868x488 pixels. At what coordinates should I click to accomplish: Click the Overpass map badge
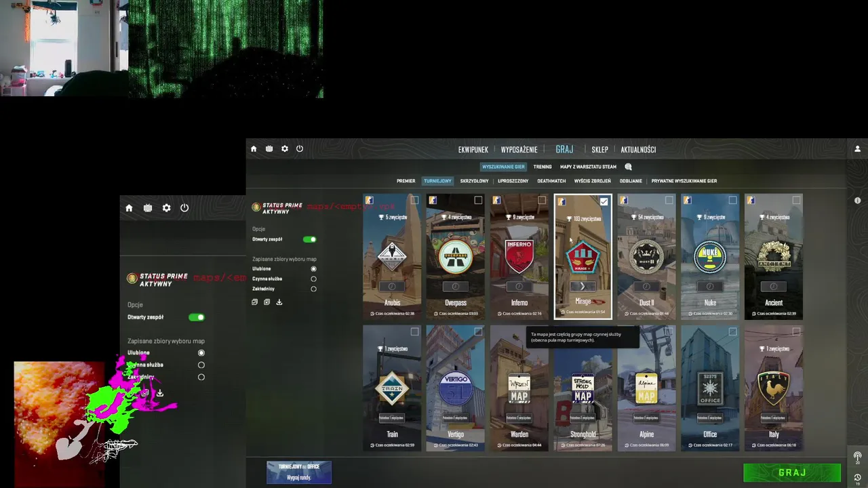click(456, 257)
